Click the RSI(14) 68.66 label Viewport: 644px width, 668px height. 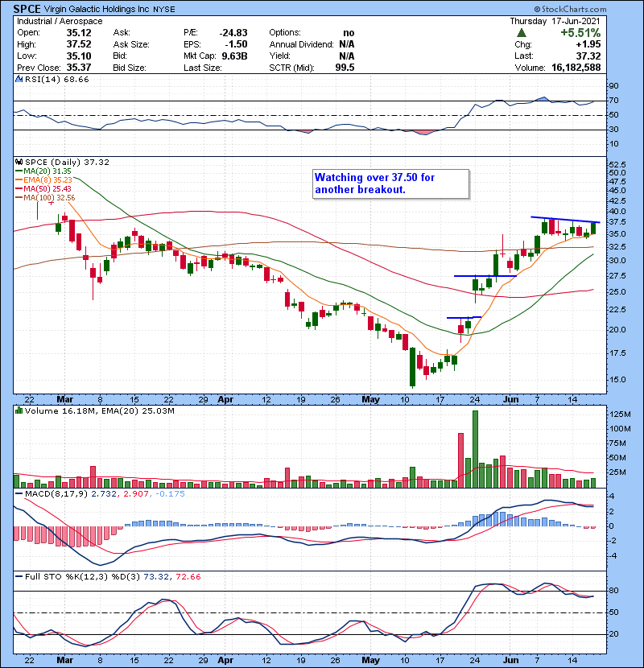[56, 79]
